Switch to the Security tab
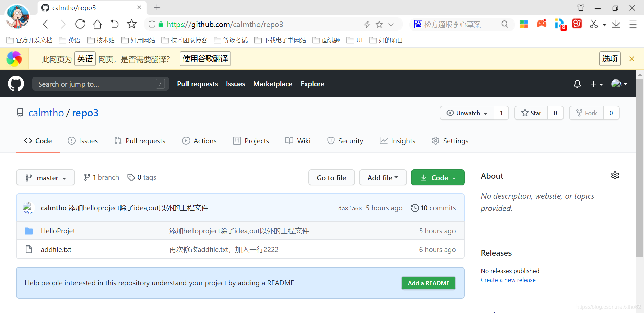The width and height of the screenshot is (644, 313). click(345, 141)
